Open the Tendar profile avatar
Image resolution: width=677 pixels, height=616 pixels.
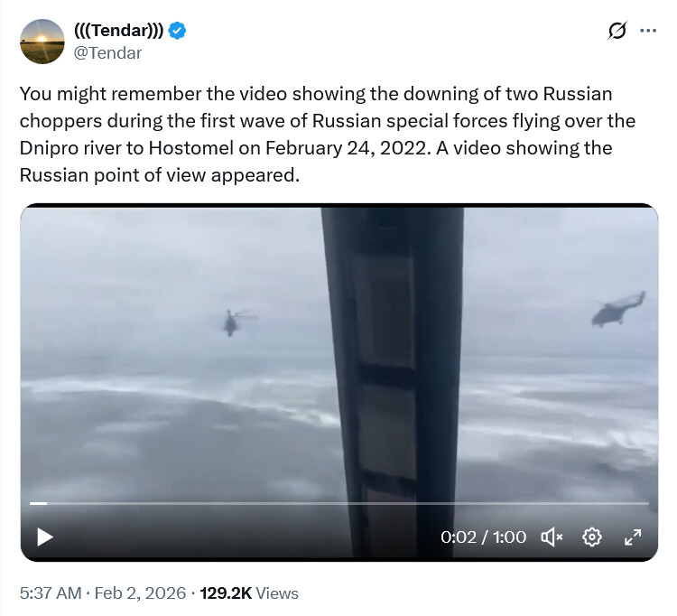(x=42, y=42)
